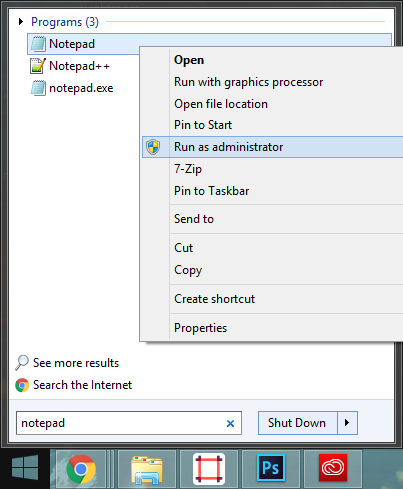Launch File Explorer from the taskbar
Screen dimensions: 403x489
(x=147, y=469)
